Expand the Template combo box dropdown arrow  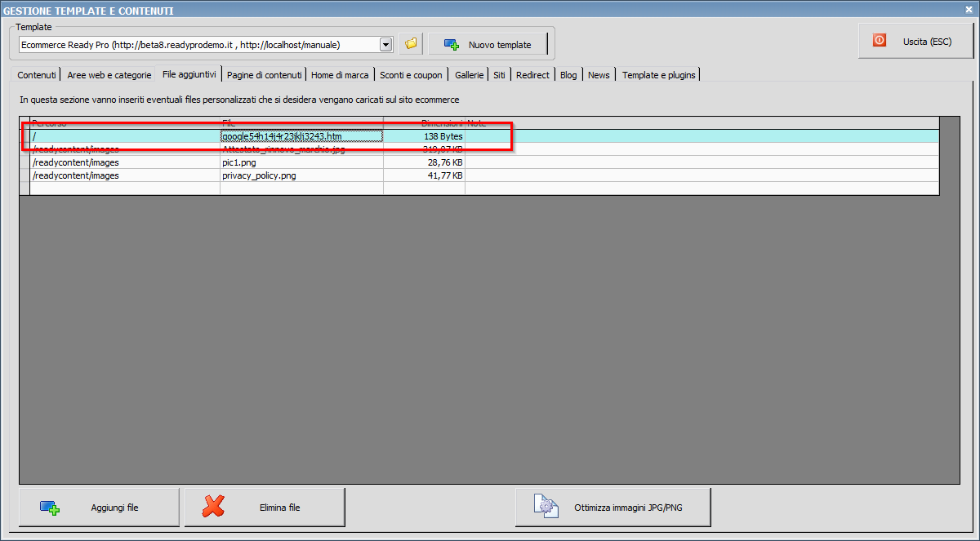pyautogui.click(x=385, y=44)
